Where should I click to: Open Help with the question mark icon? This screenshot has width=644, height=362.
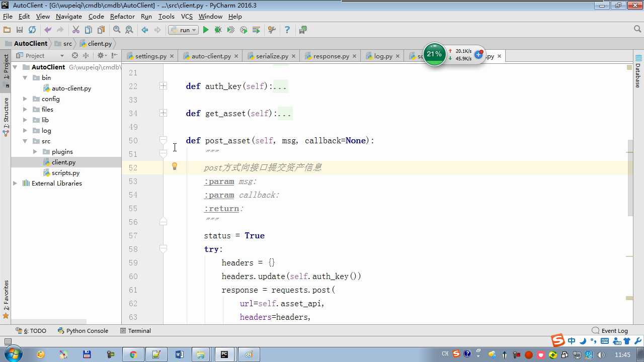pos(287,30)
